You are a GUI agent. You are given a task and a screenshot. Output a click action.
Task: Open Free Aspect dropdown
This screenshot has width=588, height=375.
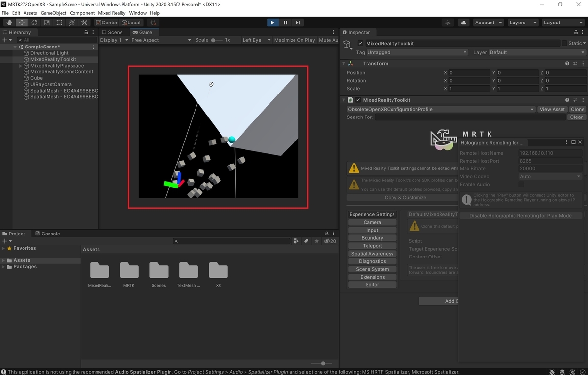click(x=161, y=40)
